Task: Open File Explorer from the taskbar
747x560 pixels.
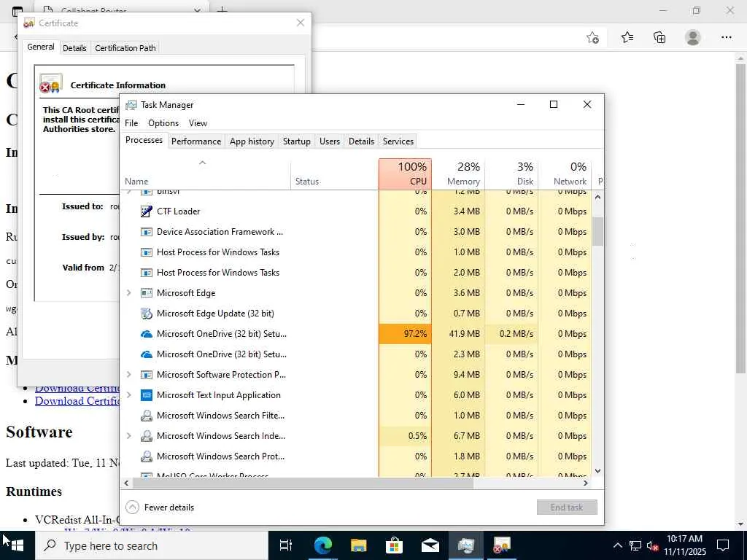Action: (x=358, y=545)
